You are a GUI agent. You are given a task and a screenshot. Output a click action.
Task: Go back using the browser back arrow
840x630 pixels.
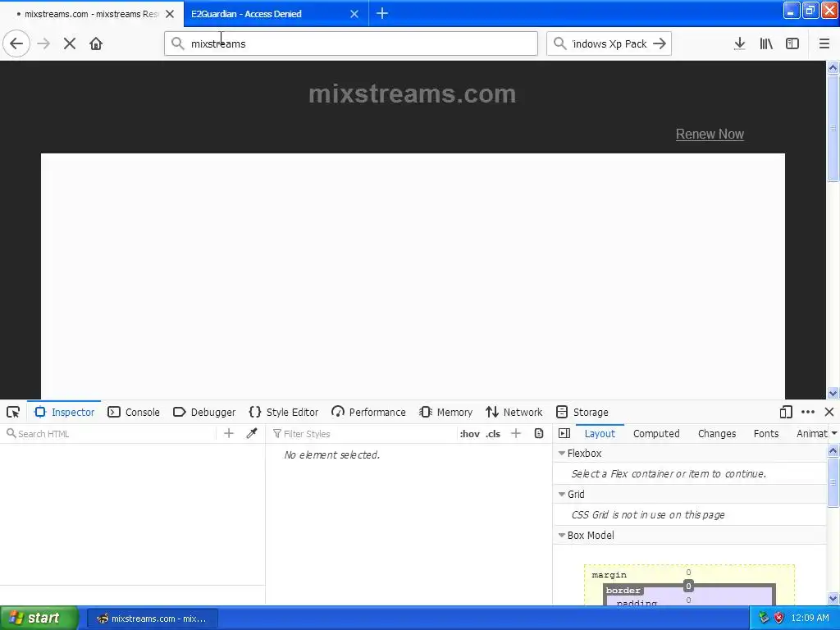tap(16, 44)
